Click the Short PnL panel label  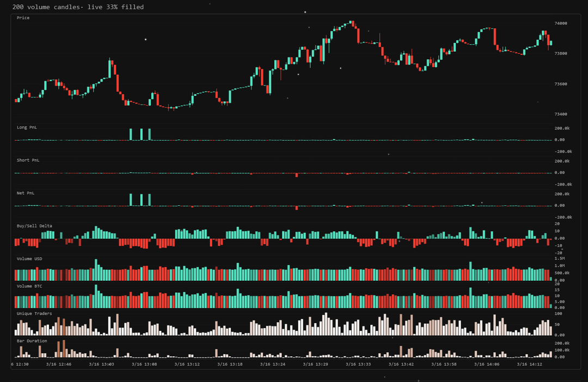click(27, 161)
